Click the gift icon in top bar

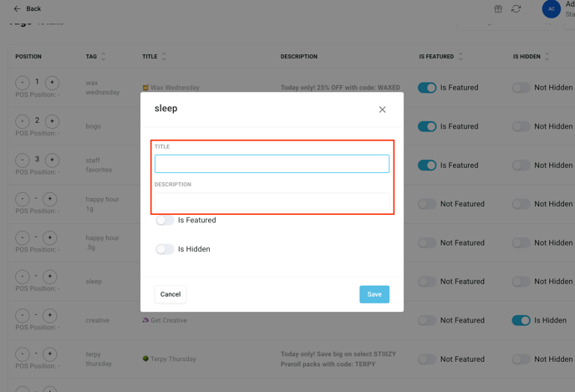coord(498,9)
